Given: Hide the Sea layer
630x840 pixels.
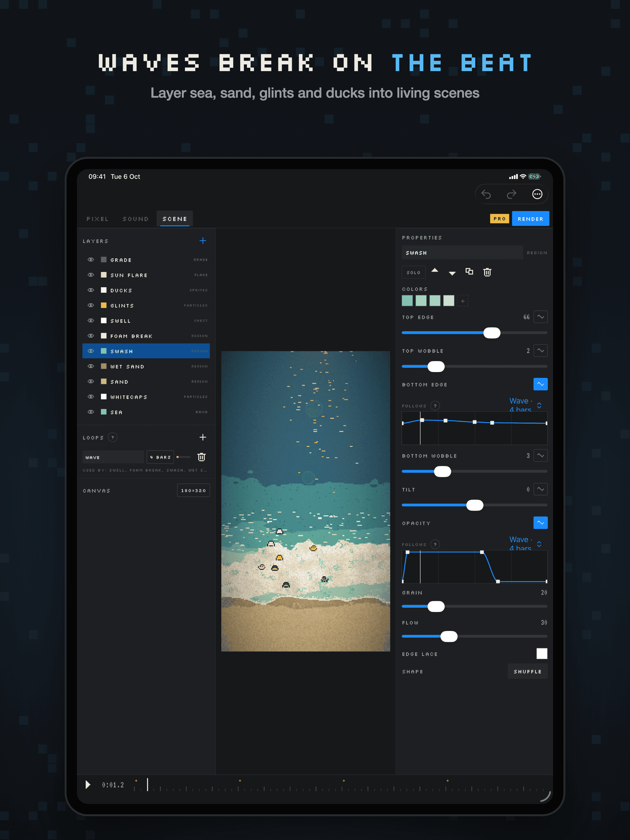Looking at the screenshot, I should click(91, 412).
